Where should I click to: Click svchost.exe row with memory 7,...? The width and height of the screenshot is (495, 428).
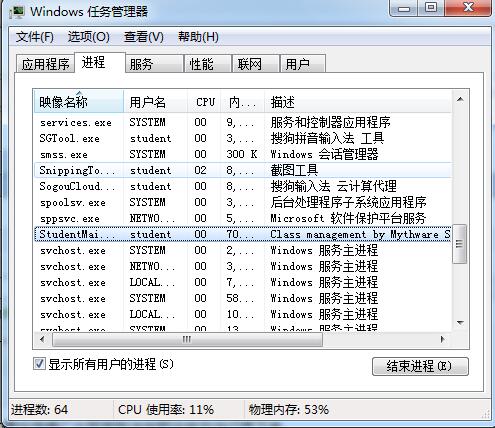click(x=243, y=282)
